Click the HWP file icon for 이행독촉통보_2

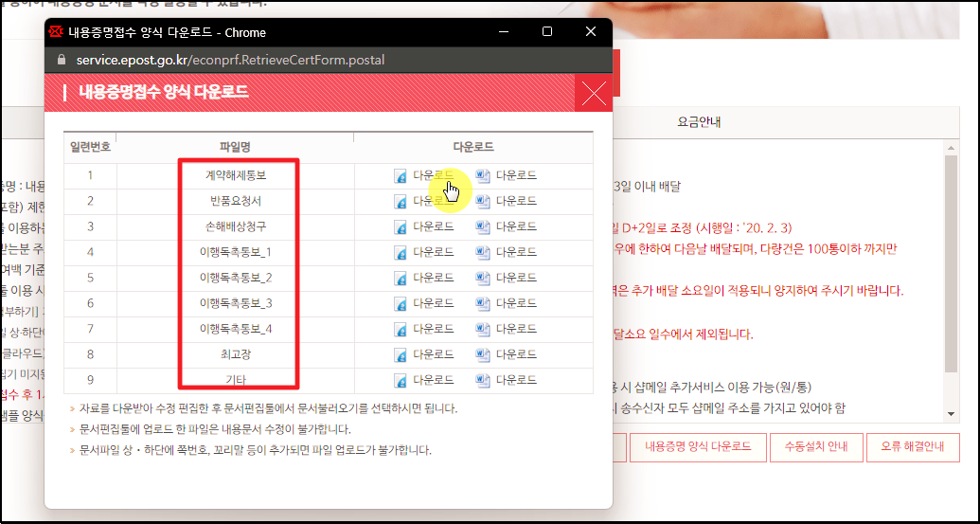coord(401,278)
